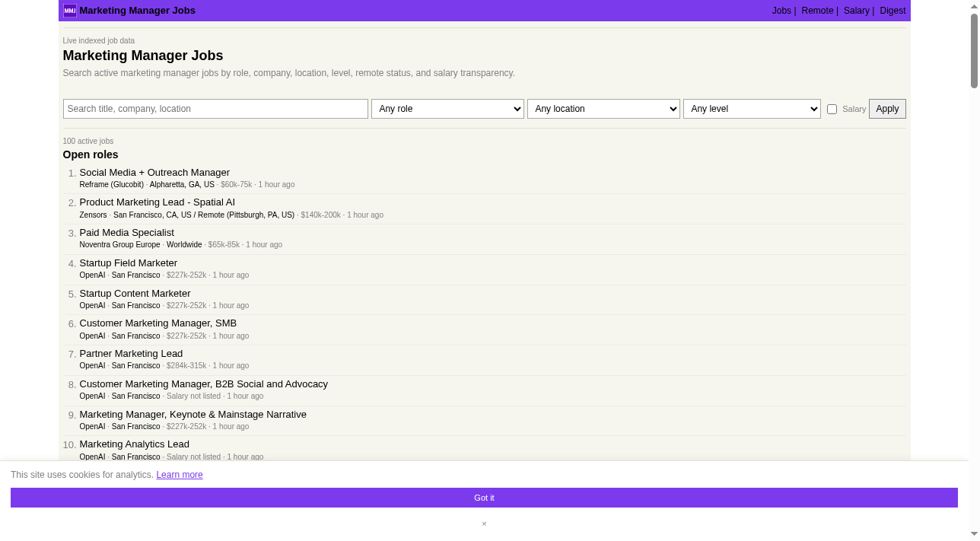Click Reframe (Glucobit) company name

pyautogui.click(x=111, y=185)
